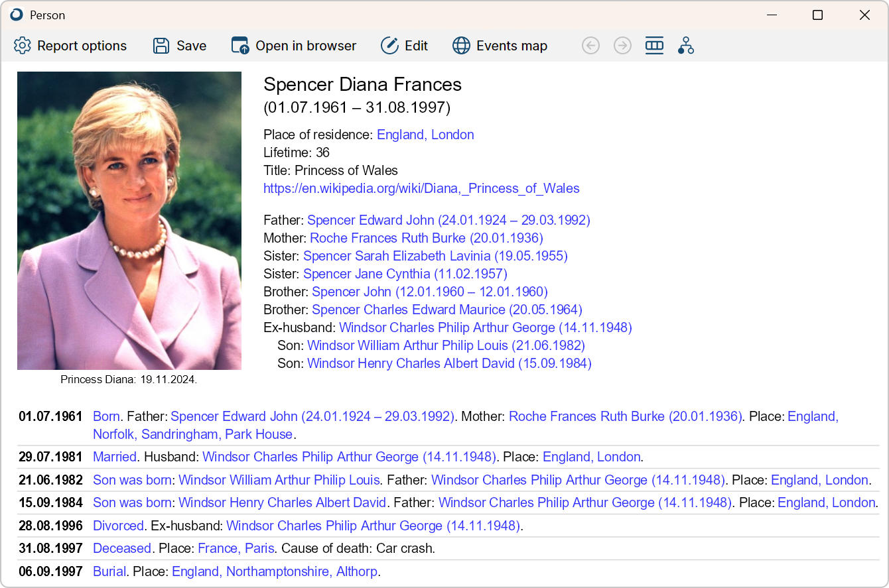Open Mother Roche Frances Ruth Burke header link
Viewport: 889px width, 588px height.
pos(427,238)
